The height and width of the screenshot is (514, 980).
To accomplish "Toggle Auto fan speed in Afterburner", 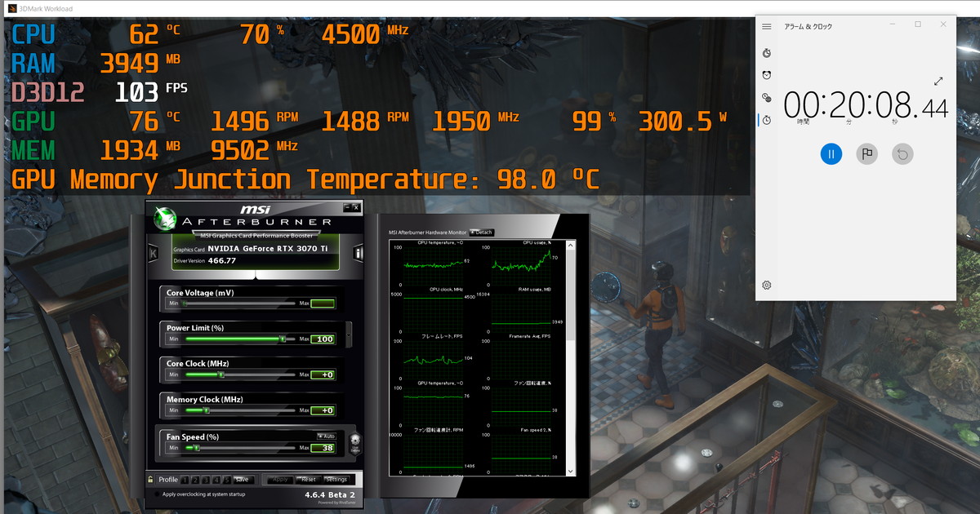I will click(x=327, y=436).
